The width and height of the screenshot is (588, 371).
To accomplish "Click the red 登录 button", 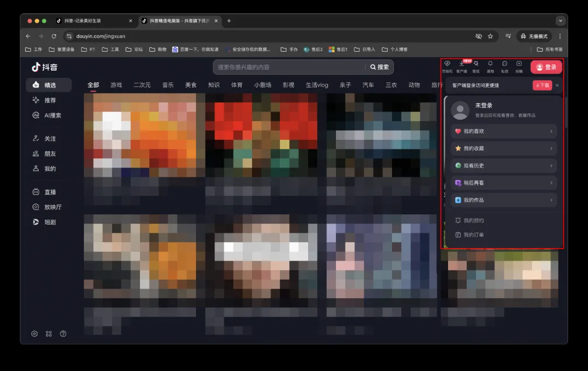I will (546, 67).
